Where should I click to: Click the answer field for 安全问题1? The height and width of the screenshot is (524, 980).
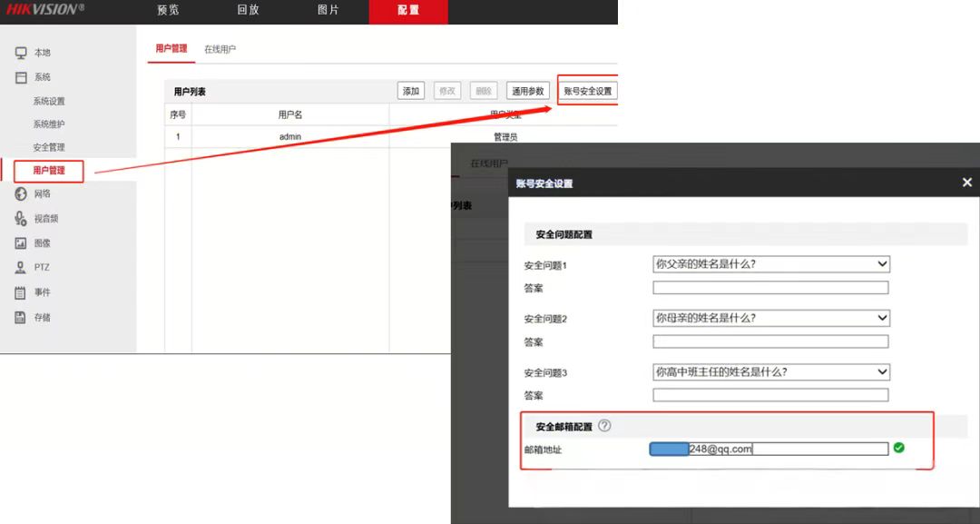(x=770, y=288)
